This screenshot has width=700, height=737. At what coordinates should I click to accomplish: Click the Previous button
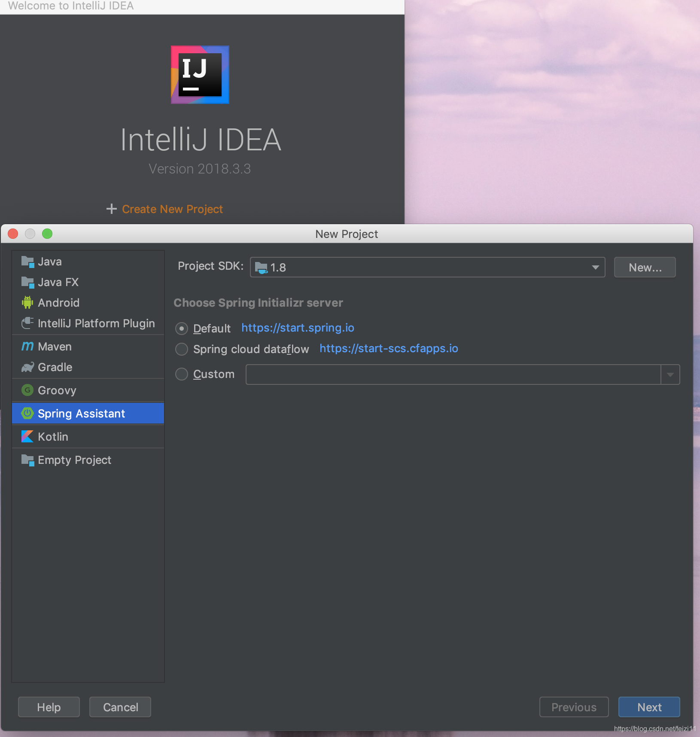(574, 707)
